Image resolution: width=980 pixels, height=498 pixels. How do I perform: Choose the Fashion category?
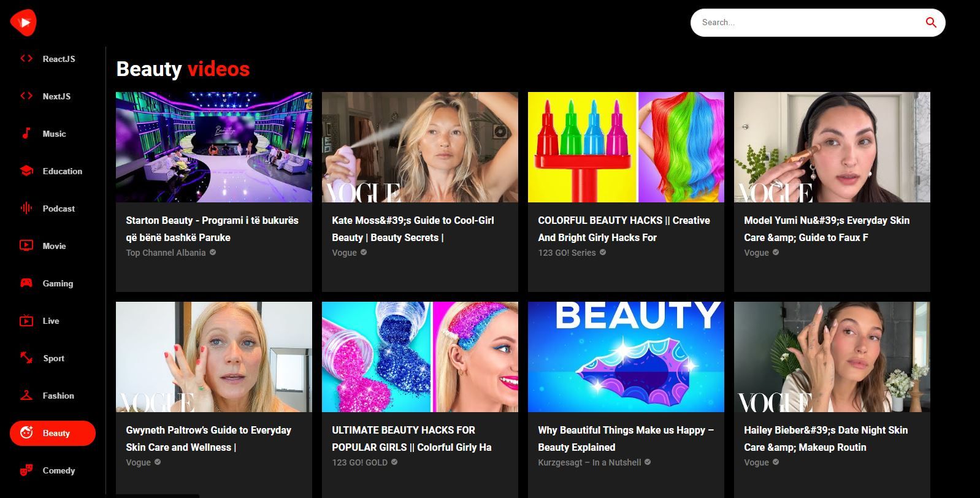point(53,396)
